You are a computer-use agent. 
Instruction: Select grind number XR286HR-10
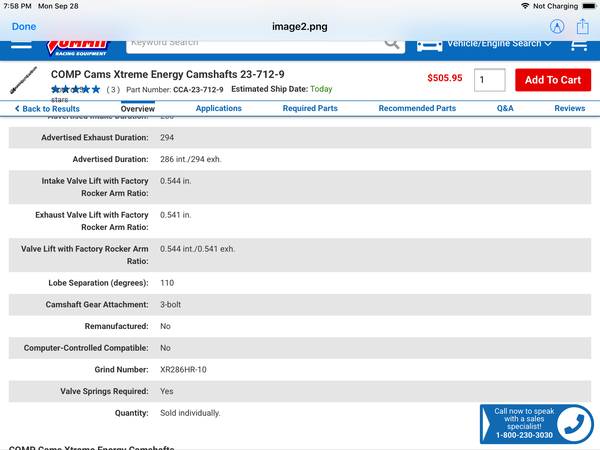183,370
